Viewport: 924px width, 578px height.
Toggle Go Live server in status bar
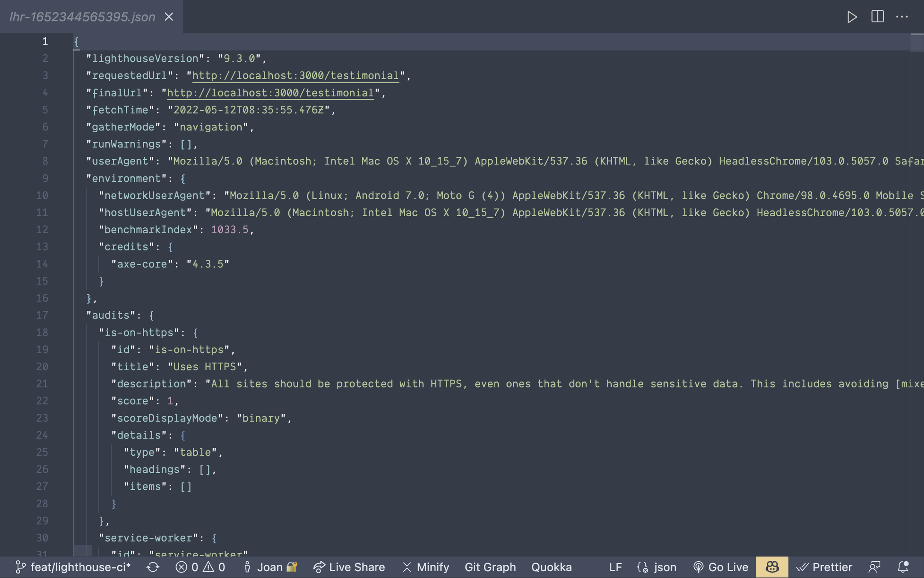pos(720,567)
